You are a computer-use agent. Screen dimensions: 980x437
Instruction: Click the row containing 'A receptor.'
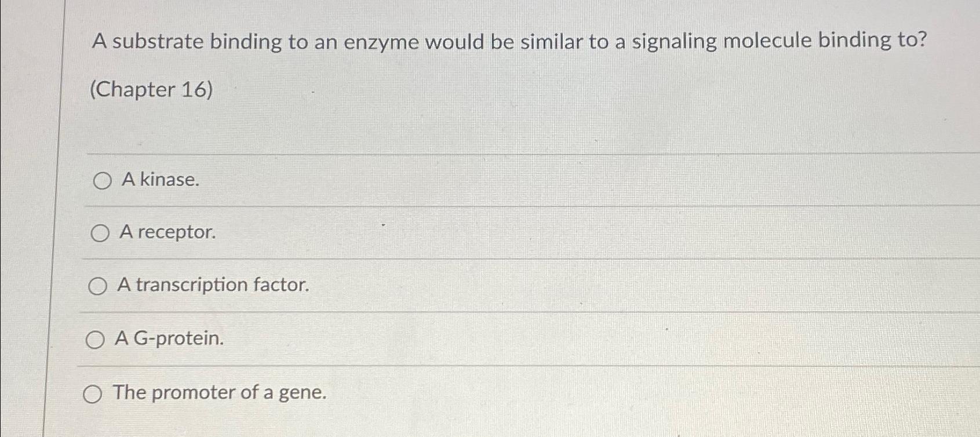coord(406,233)
